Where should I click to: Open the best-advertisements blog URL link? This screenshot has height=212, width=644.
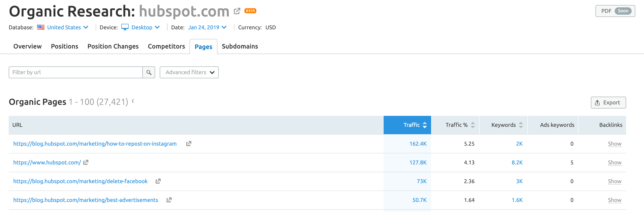tap(86, 200)
